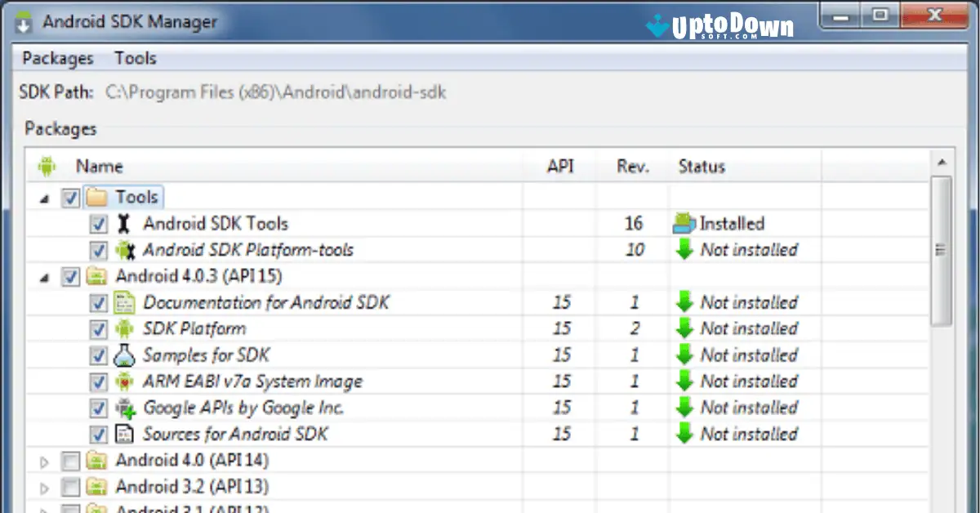Image resolution: width=980 pixels, height=513 pixels.
Task: Click the Samples for SDK flask icon
Action: 124,355
